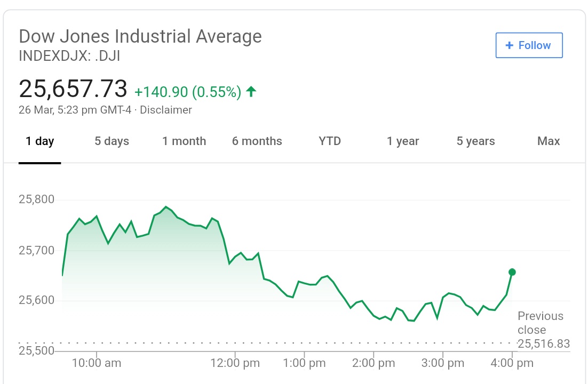Select the 1 day tab
The height and width of the screenshot is (384, 588).
40,141
